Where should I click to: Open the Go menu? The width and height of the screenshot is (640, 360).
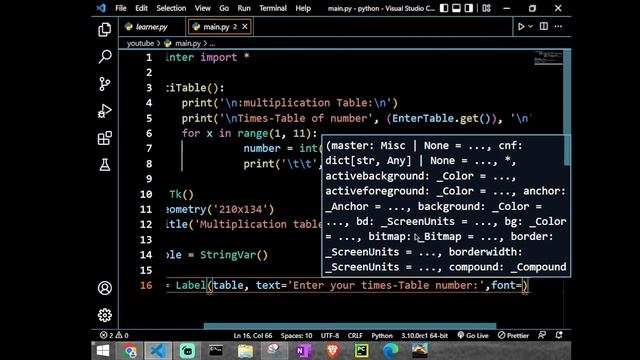point(224,8)
